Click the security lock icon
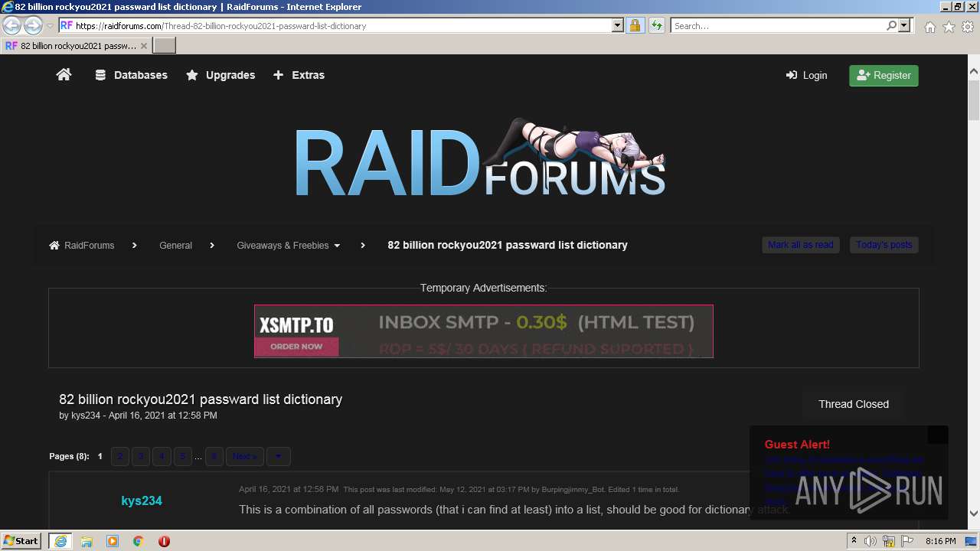The image size is (980, 551). click(635, 25)
